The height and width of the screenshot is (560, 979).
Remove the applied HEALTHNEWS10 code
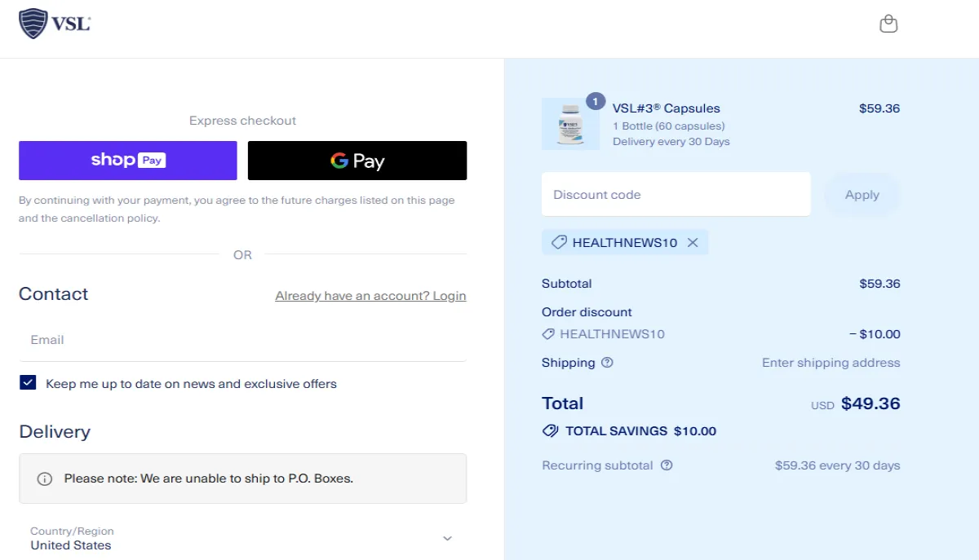click(693, 242)
